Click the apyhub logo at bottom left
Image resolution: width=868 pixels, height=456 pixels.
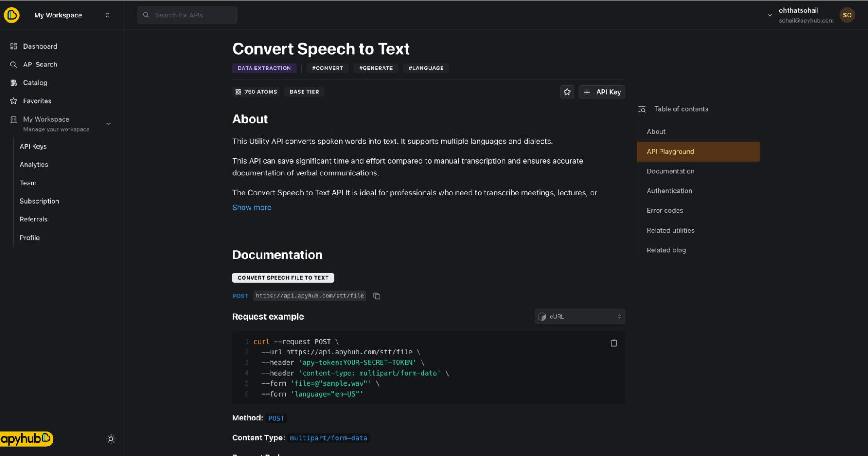point(26,439)
